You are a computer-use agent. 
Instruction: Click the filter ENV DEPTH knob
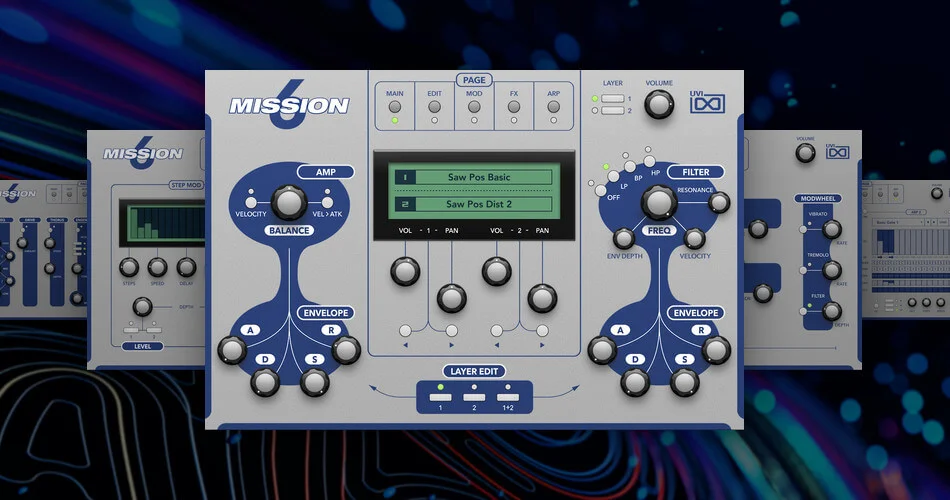(x=623, y=239)
